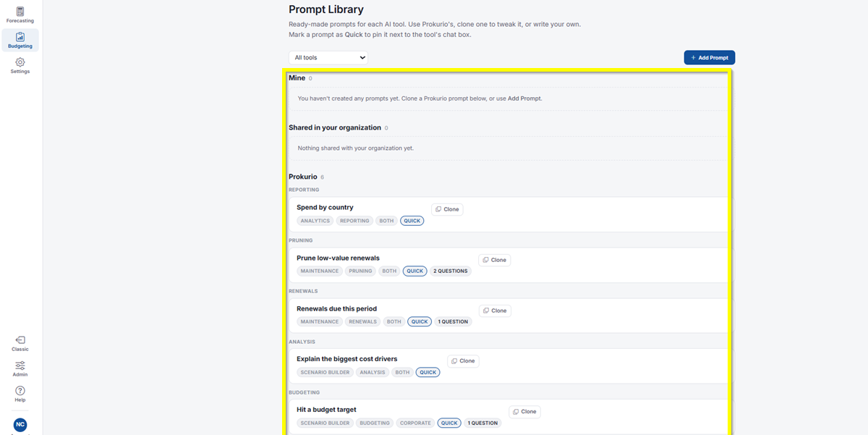Click the Mine section heading
The image size is (868, 435).
tap(297, 77)
